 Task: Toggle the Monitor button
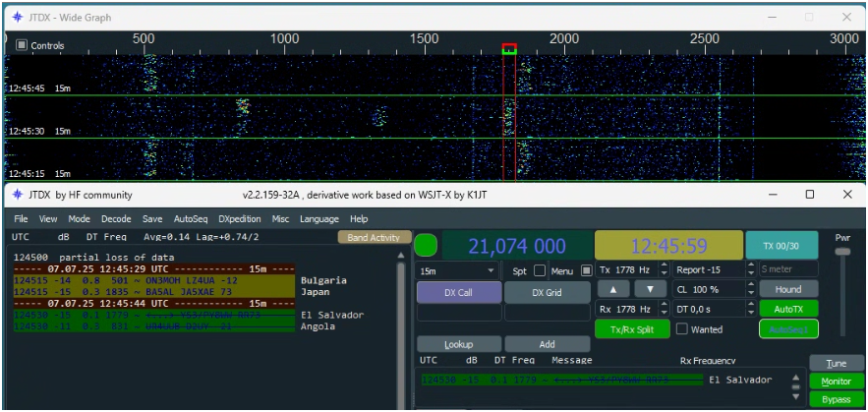click(836, 382)
